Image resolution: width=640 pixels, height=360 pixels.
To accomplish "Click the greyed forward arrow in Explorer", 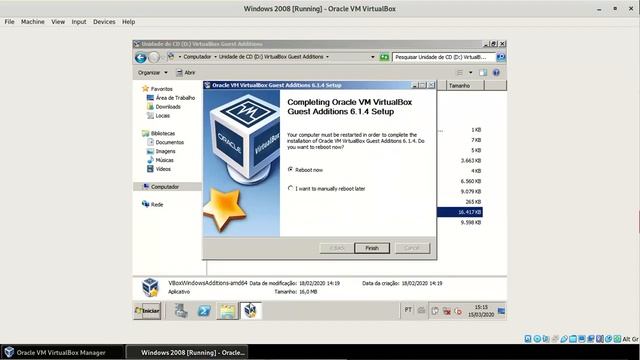I will [x=153, y=58].
